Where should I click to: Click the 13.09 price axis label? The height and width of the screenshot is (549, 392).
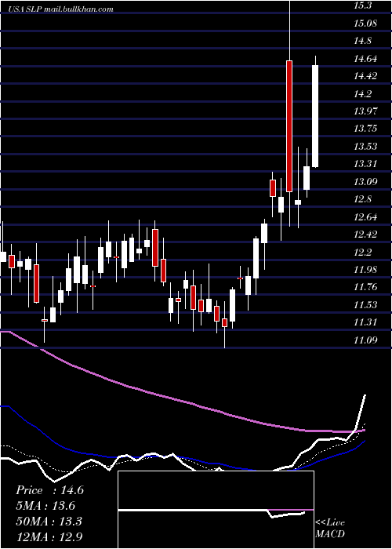pyautogui.click(x=365, y=182)
